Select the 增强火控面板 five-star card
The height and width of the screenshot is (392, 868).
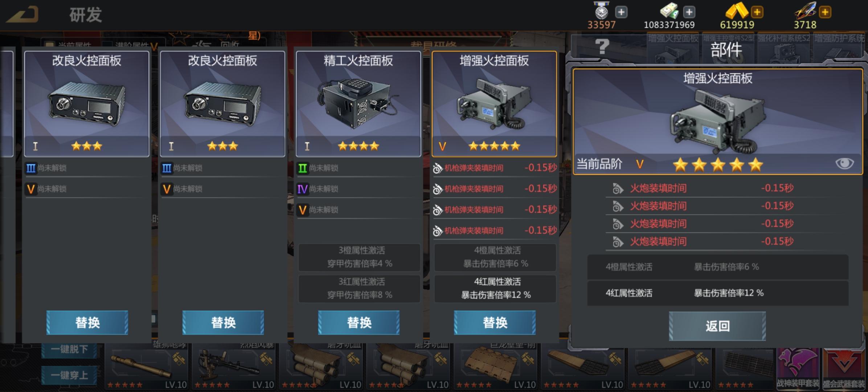(494, 104)
